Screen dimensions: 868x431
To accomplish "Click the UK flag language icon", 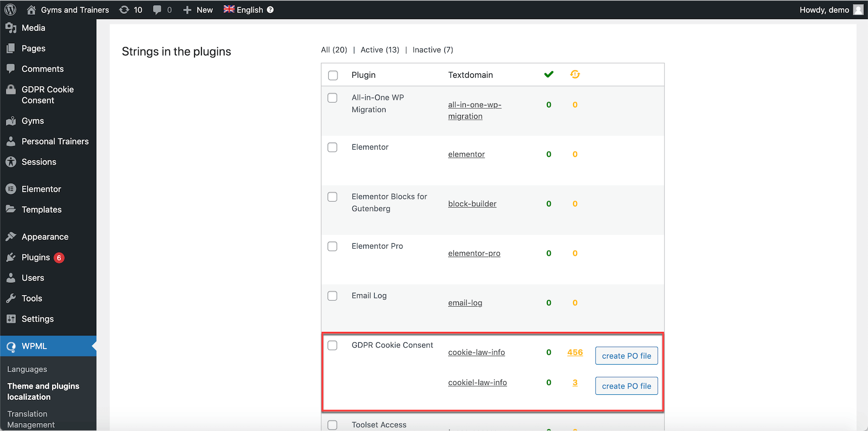I will pos(229,9).
